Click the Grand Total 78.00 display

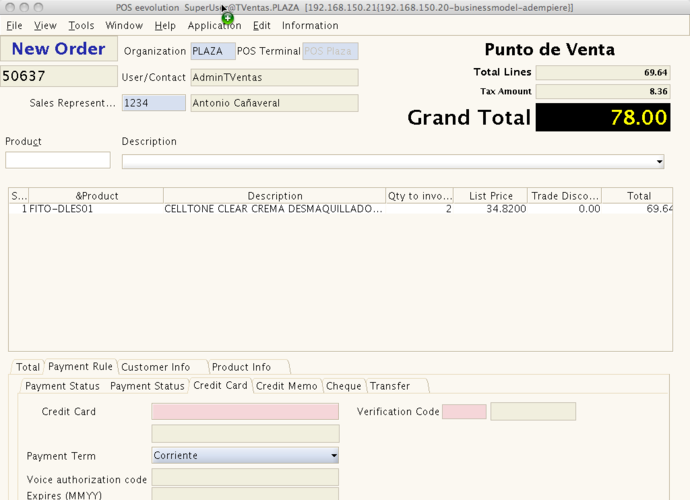coord(603,118)
